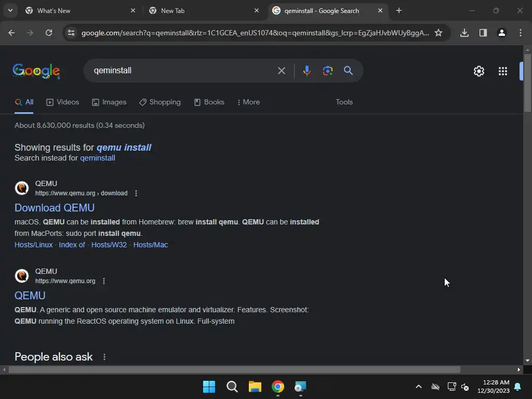Click the About 8,630,000 results text
532x399 pixels.
[x=79, y=126]
